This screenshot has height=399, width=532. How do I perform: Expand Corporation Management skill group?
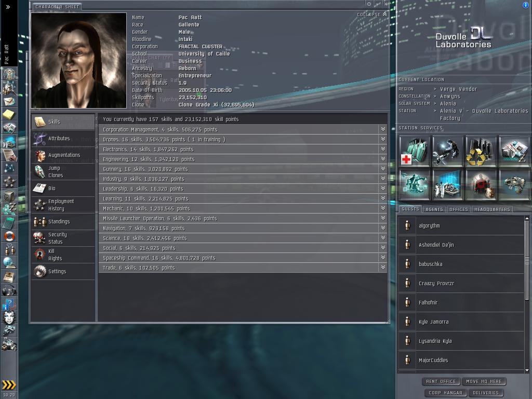tap(383, 129)
